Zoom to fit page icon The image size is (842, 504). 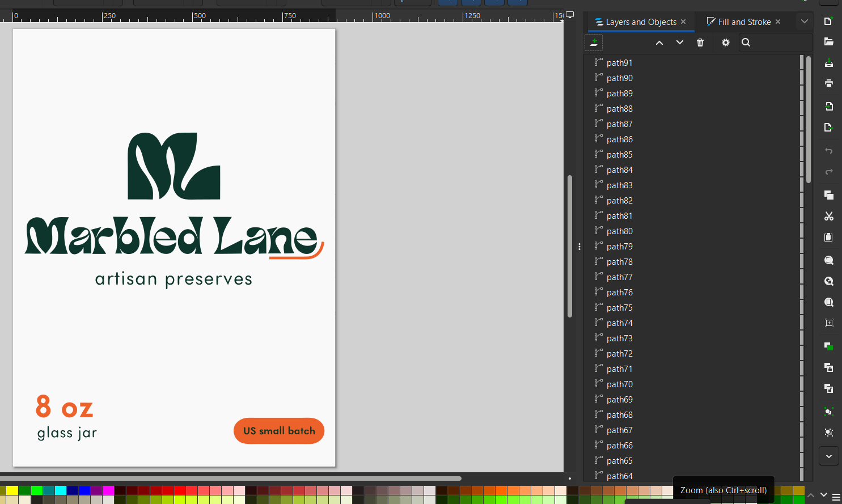coord(828,302)
